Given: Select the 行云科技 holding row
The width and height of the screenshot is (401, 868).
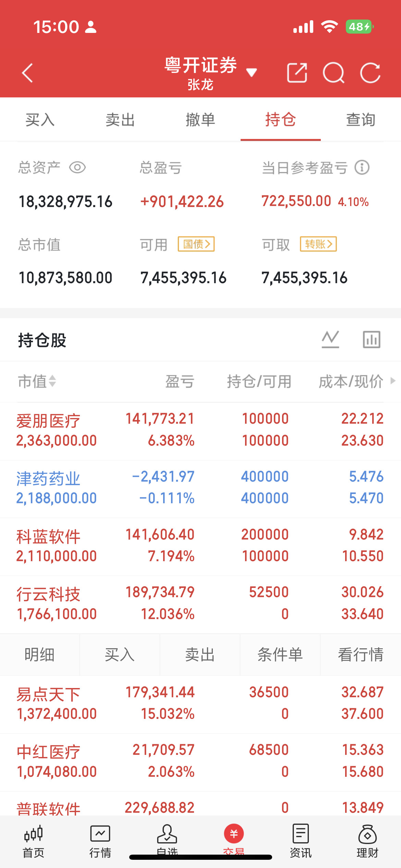Looking at the screenshot, I should point(200,604).
